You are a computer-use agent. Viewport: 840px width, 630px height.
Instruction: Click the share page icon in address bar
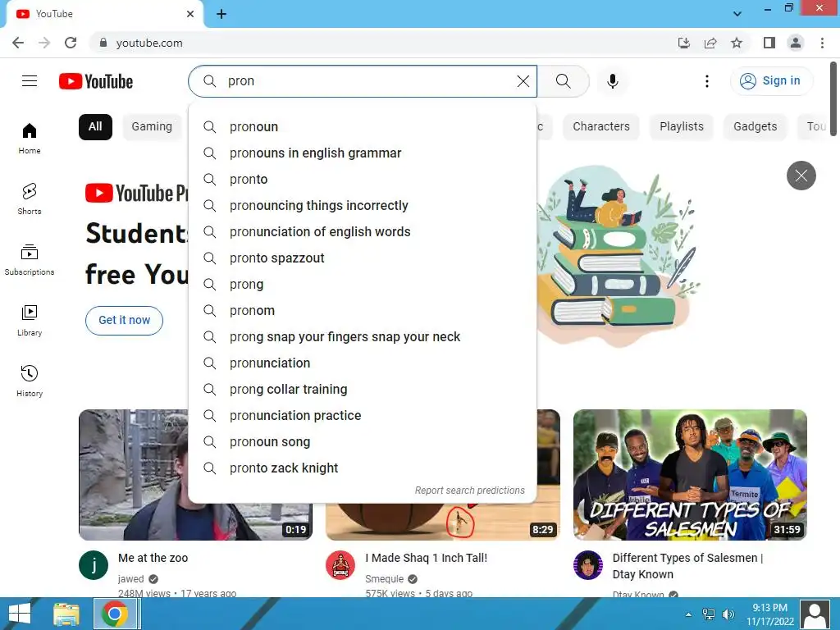710,43
